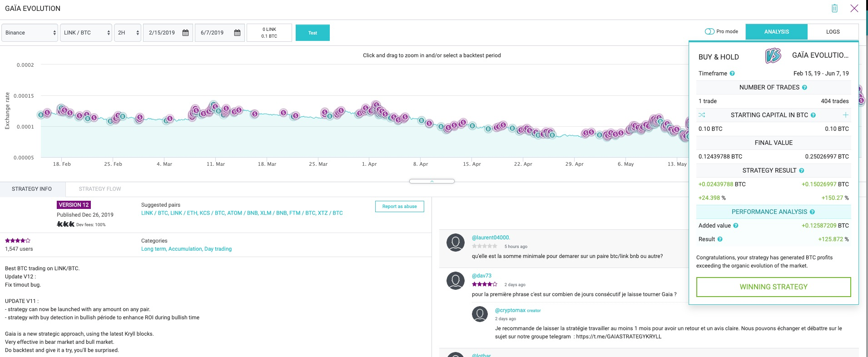Click dav73 user avatar

click(456, 281)
